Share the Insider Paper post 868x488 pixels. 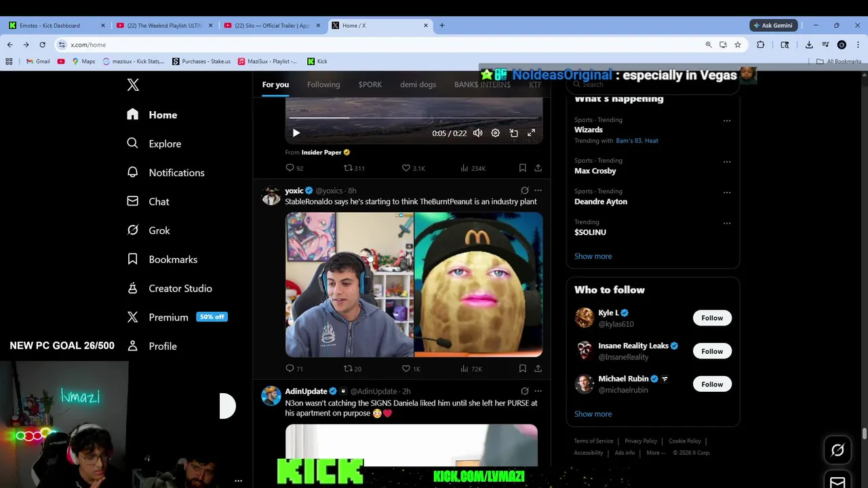click(x=538, y=167)
